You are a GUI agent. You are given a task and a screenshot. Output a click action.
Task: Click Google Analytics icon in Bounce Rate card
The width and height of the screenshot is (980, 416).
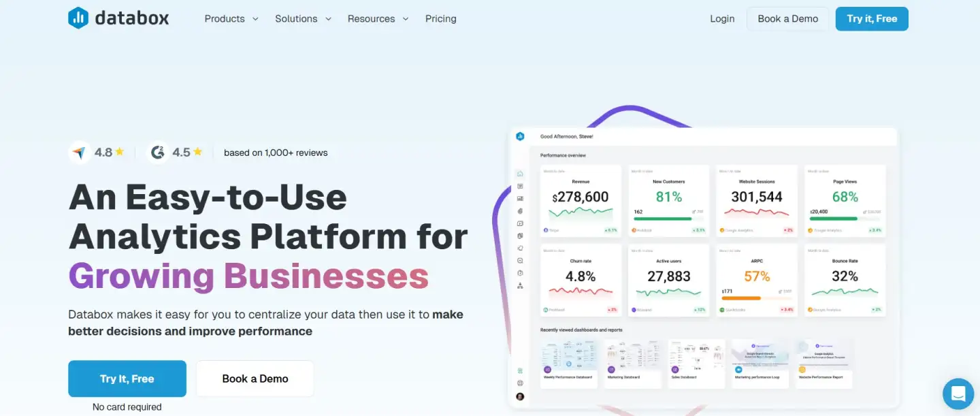(x=810, y=310)
